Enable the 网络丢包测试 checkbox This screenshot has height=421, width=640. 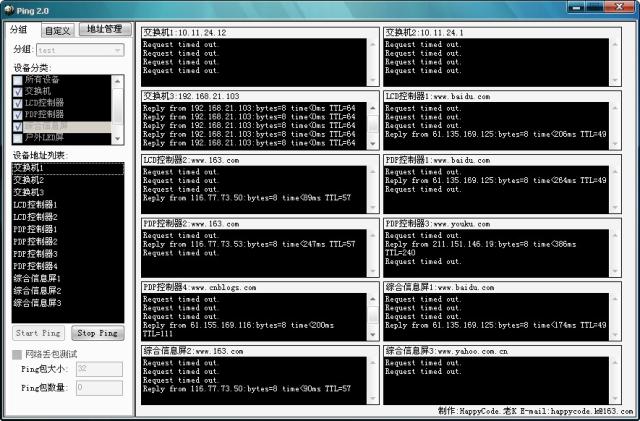coord(17,354)
